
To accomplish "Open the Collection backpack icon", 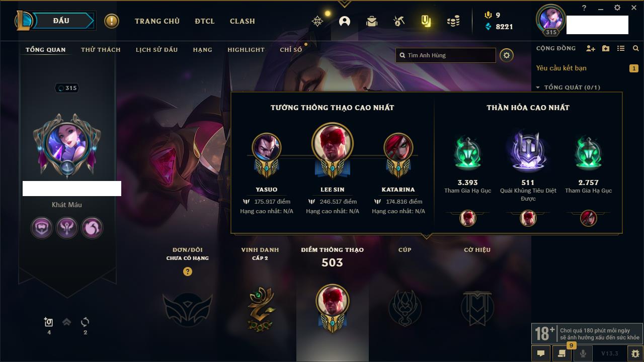I will click(372, 21).
